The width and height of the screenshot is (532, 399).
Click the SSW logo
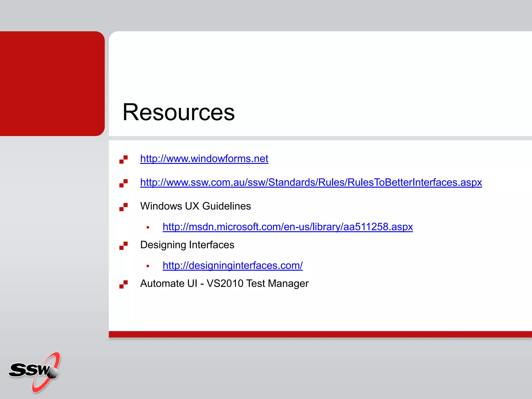(35, 372)
